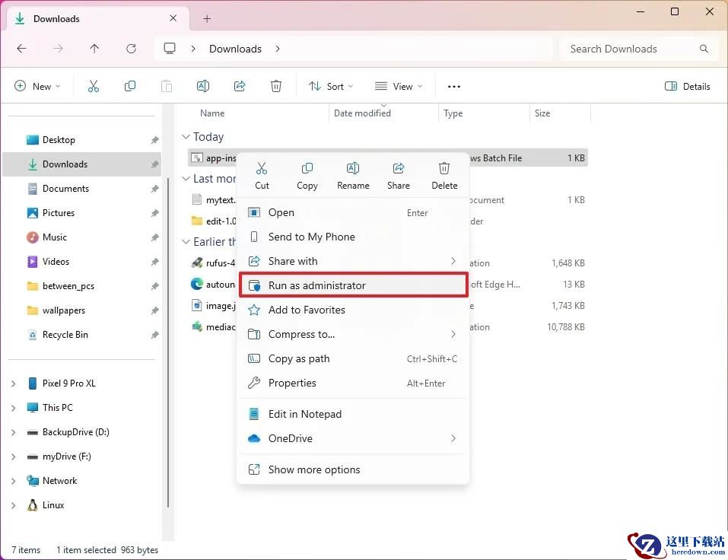Screen dimensions: 728x560
Task: Toggle the Details pane
Action: tap(688, 87)
